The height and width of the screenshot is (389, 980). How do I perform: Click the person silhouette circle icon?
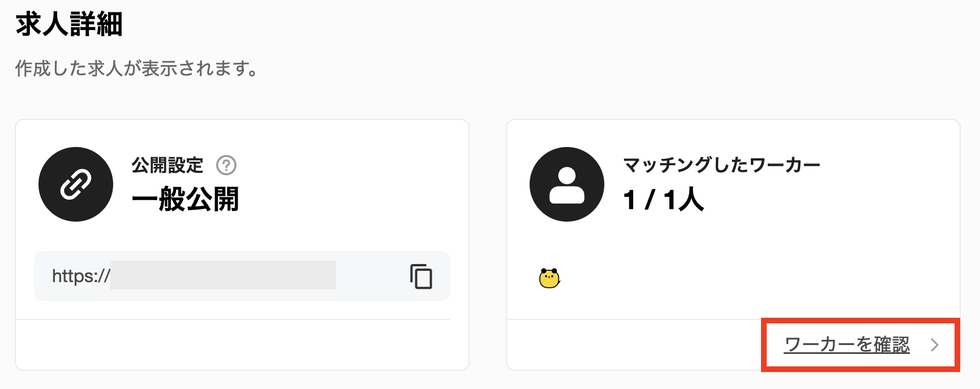point(567,184)
